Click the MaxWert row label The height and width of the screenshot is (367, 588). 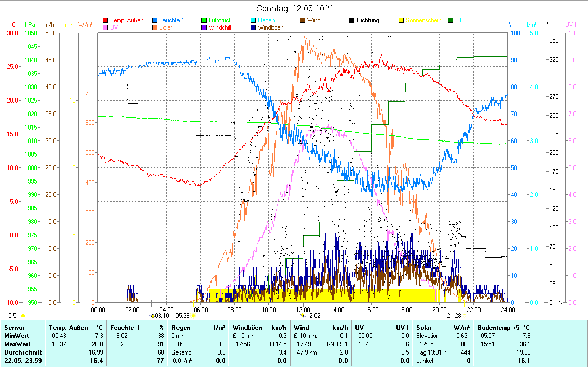tap(17, 344)
